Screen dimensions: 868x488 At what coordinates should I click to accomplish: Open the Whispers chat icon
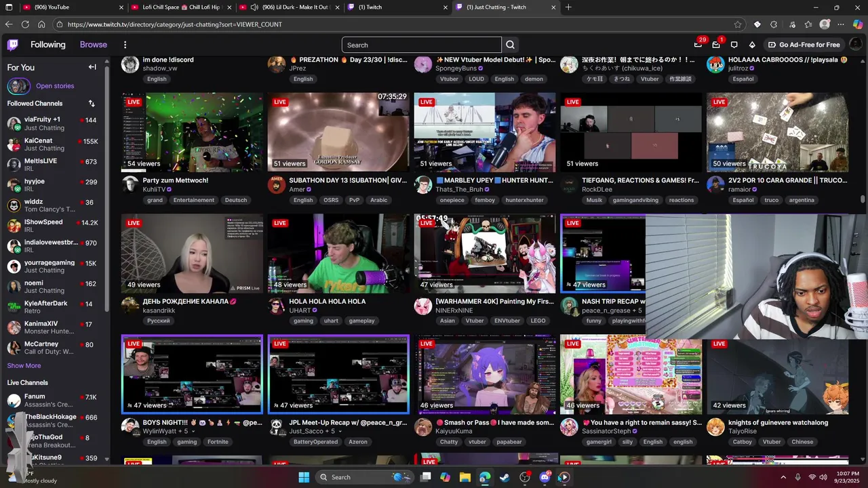pos(734,45)
